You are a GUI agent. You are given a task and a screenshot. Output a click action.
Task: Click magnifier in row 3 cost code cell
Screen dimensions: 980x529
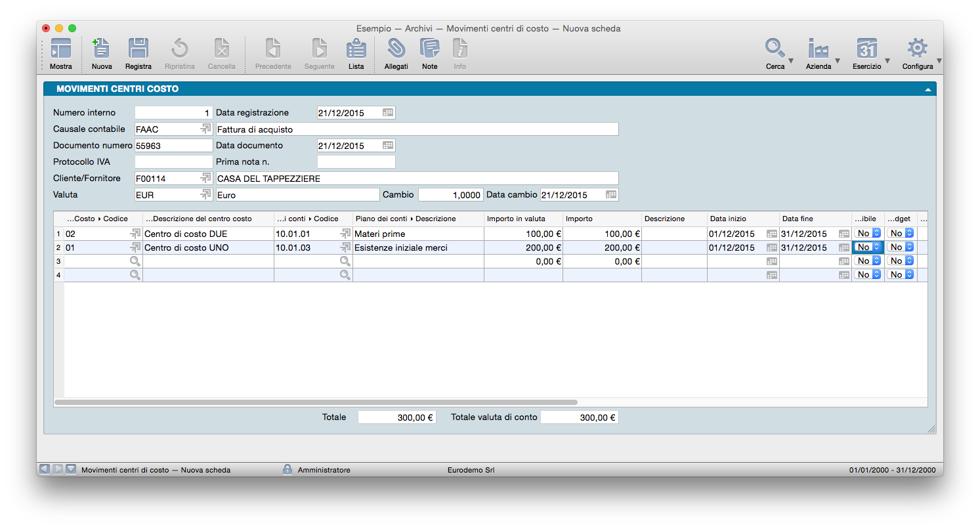[135, 261]
